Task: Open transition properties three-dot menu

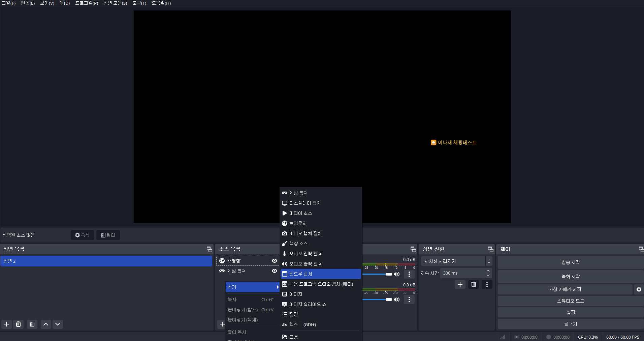Action: (x=487, y=284)
